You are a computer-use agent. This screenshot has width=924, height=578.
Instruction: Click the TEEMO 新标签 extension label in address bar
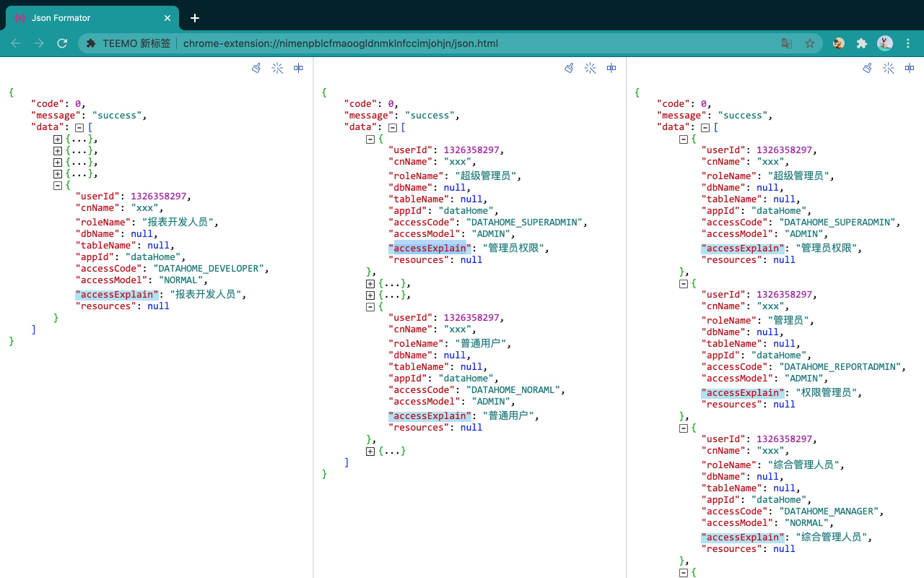[136, 43]
